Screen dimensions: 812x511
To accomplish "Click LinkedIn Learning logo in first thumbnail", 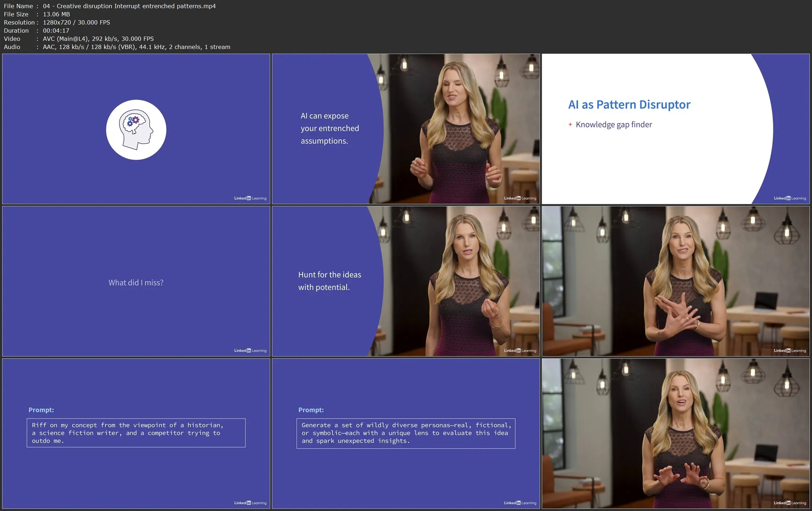I will [250, 198].
